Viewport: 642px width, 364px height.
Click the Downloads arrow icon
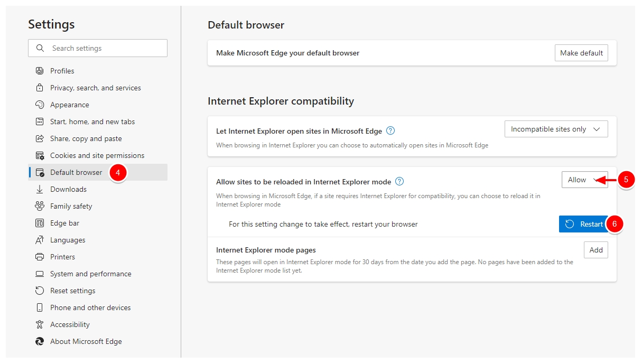pyautogui.click(x=40, y=189)
